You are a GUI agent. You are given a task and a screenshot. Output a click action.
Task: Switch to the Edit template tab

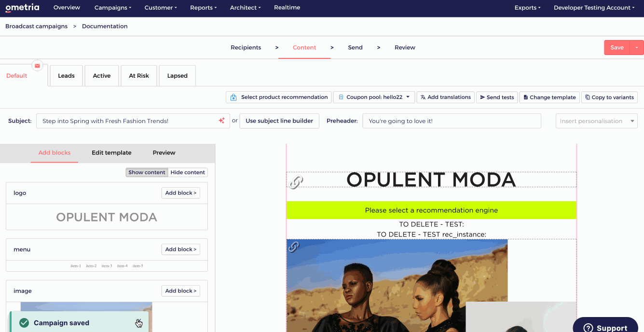pyautogui.click(x=111, y=152)
